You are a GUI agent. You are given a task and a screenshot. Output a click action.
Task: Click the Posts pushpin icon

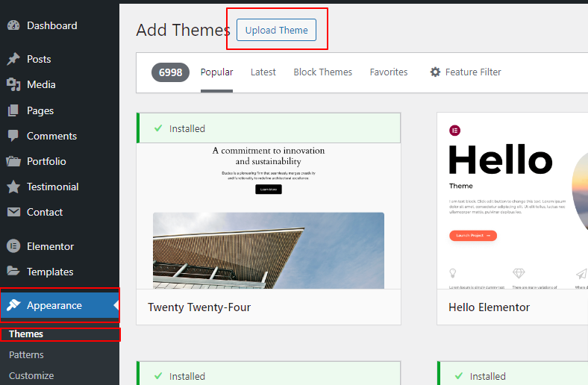pos(13,59)
